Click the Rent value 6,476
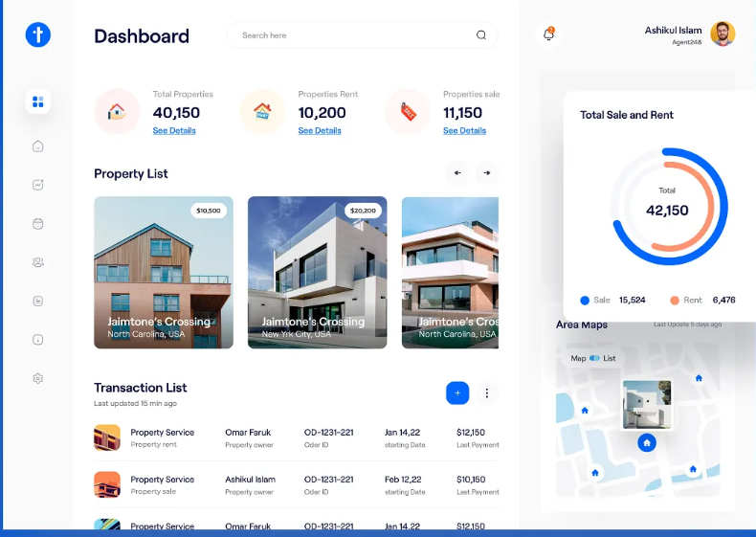This screenshot has height=537, width=756. [724, 301]
